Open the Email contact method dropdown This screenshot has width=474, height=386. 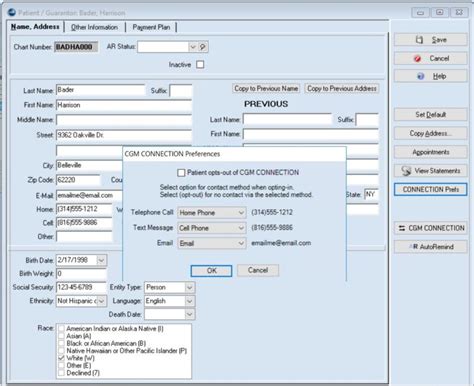pyautogui.click(x=241, y=243)
